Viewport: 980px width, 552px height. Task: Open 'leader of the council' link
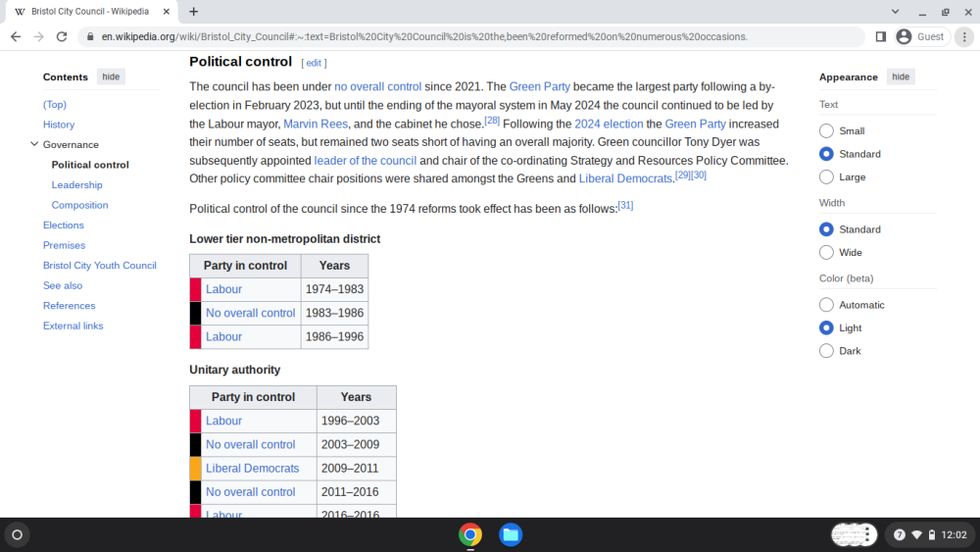[x=365, y=161]
